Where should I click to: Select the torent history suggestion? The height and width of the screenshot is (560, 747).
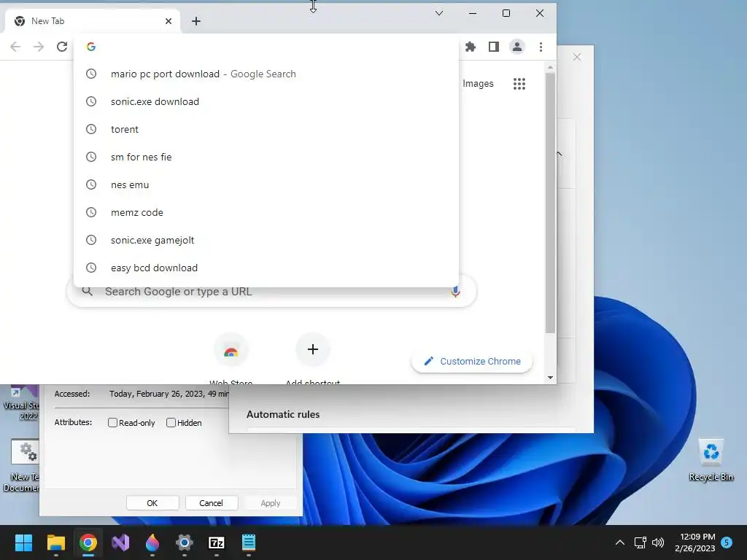click(266, 129)
